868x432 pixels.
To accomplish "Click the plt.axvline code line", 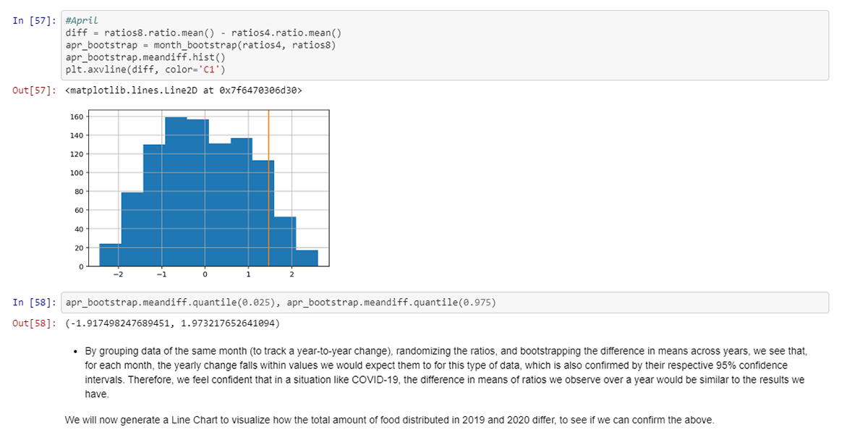I will pos(145,69).
